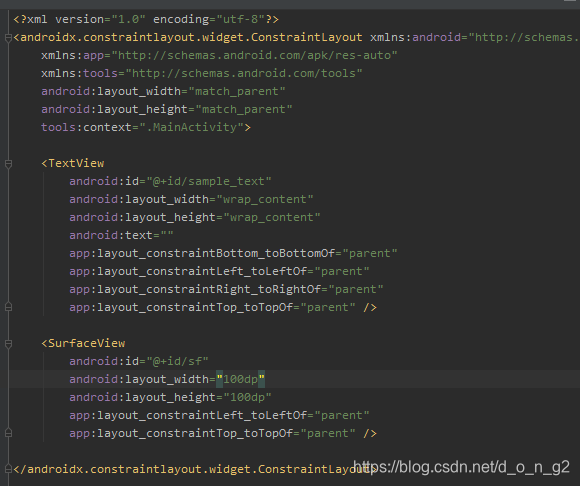This screenshot has width=580, height=486.
Task: Click the highlighted layout_width "100dp" value
Action: (x=240, y=379)
